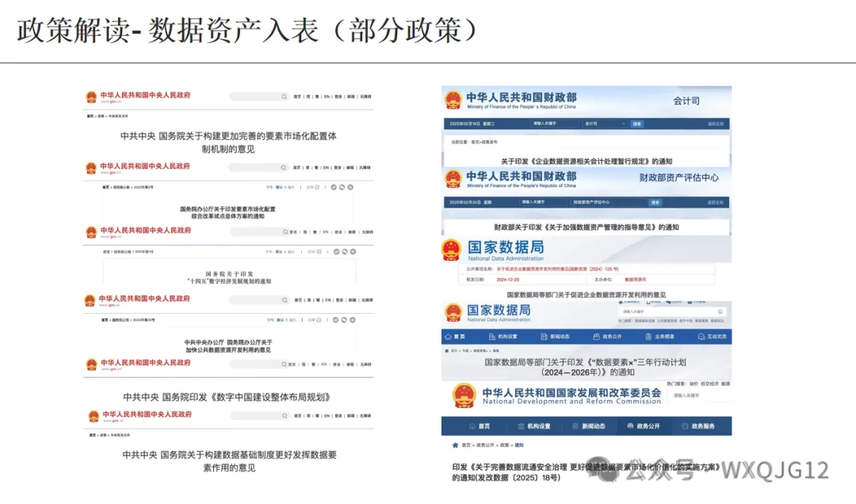Click gov.cn emblem above 要素市场化配置体制机制 title
The width and height of the screenshot is (856, 504).
coord(91,97)
